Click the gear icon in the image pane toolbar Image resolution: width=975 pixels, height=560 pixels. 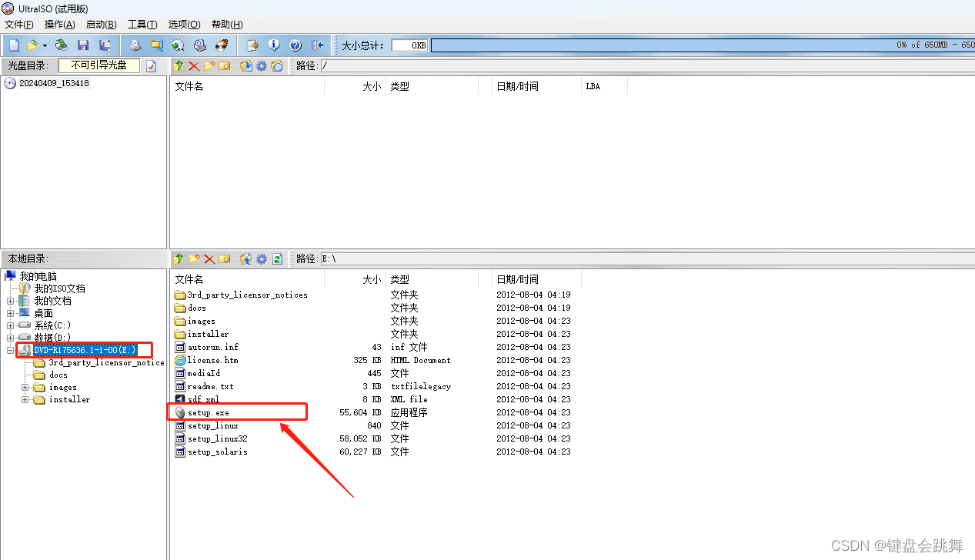tap(262, 66)
